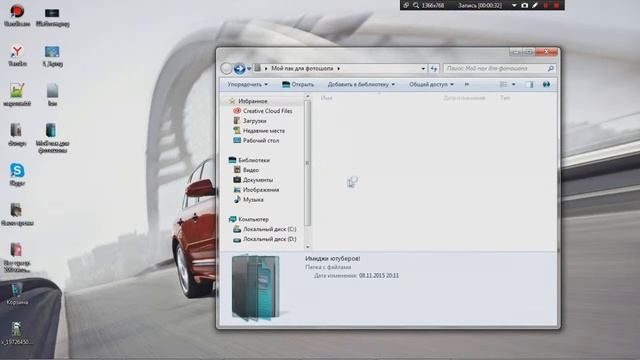Image resolution: width=640 pixels, height=360 pixels.
Task: Refresh the folder using the address bar refresh button
Action: 434,69
